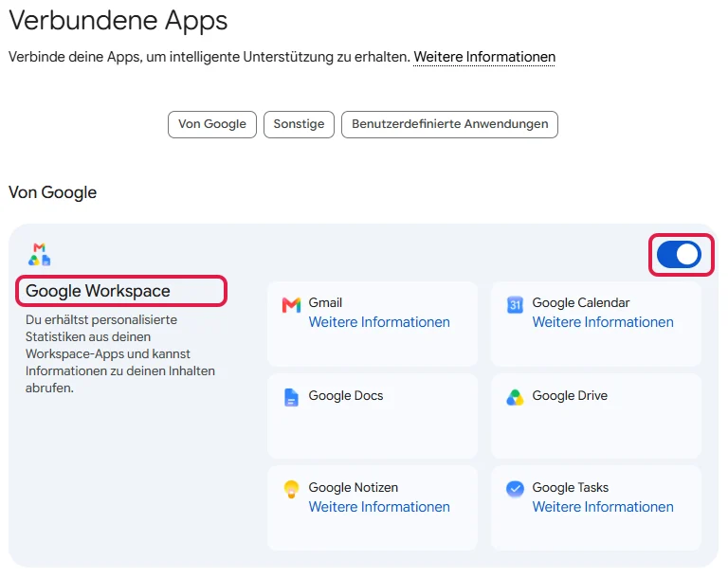728x578 pixels.
Task: Click the Google Calendar icon
Action: click(515, 304)
